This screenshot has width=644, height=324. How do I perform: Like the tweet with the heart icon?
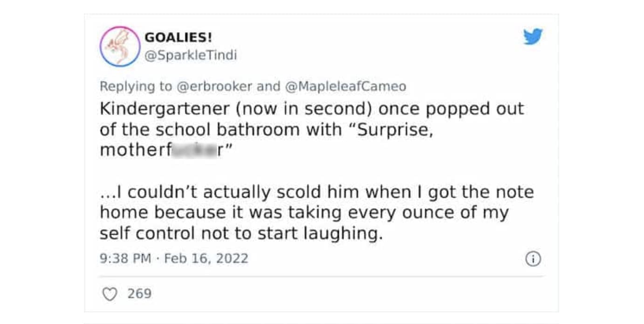[110, 294]
